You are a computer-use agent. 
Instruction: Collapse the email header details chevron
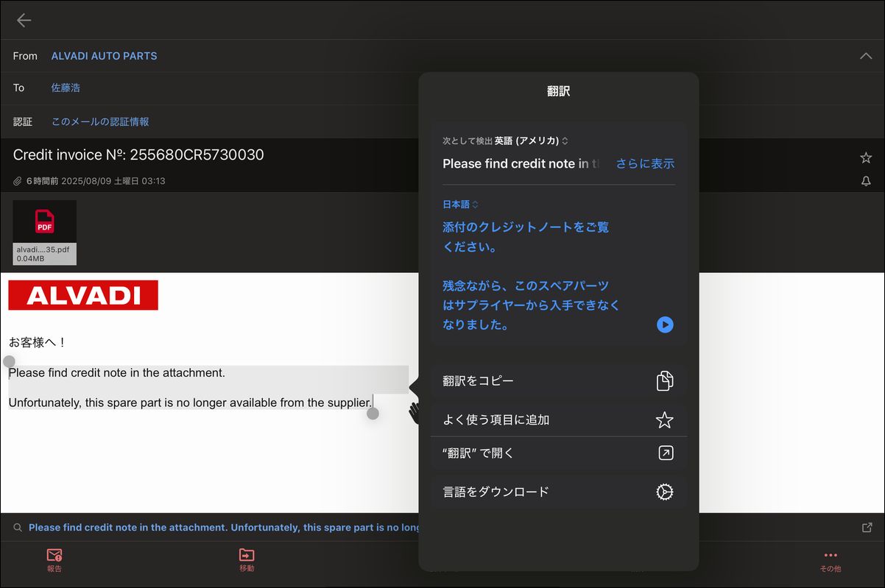866,56
